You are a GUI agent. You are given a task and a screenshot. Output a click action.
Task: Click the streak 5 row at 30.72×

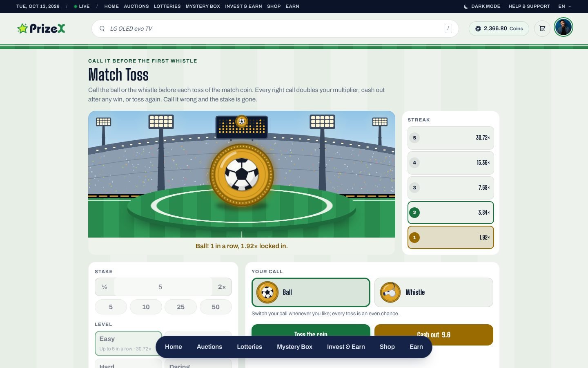click(x=451, y=138)
